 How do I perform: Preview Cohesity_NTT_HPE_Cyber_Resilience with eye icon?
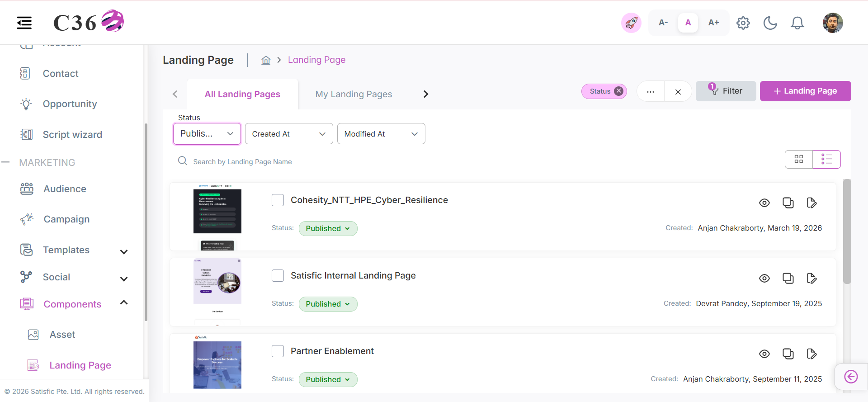tap(764, 203)
